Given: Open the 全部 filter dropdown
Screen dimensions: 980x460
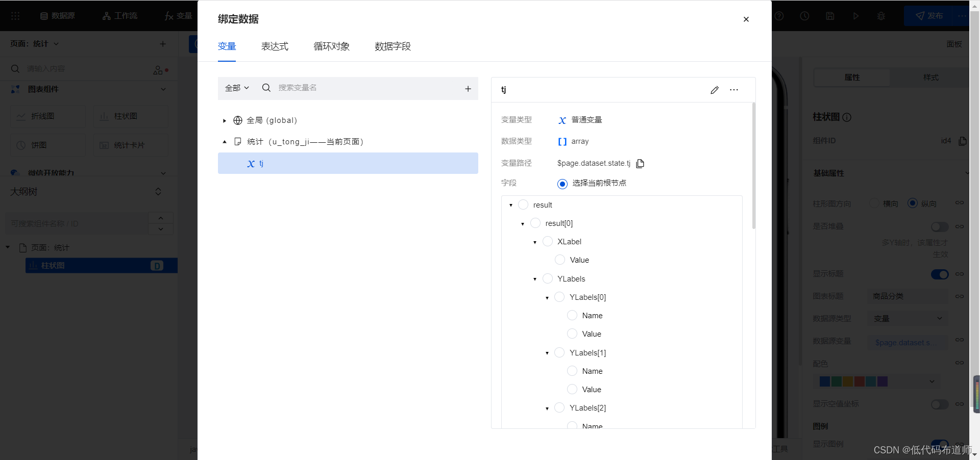Looking at the screenshot, I should tap(237, 88).
